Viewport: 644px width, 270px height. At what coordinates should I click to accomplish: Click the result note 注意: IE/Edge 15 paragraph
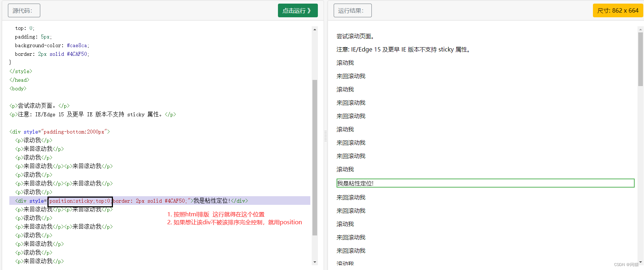pos(405,50)
